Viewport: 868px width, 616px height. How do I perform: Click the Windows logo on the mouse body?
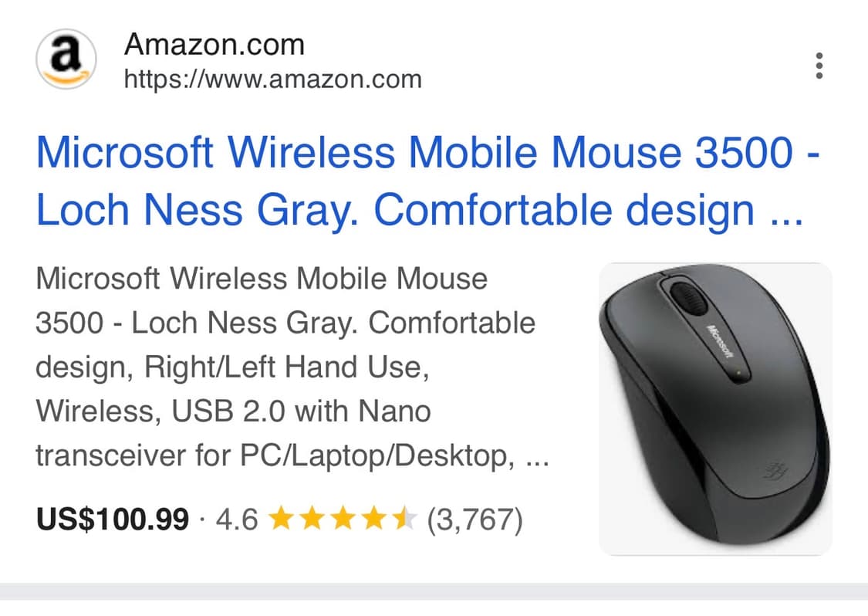point(774,469)
